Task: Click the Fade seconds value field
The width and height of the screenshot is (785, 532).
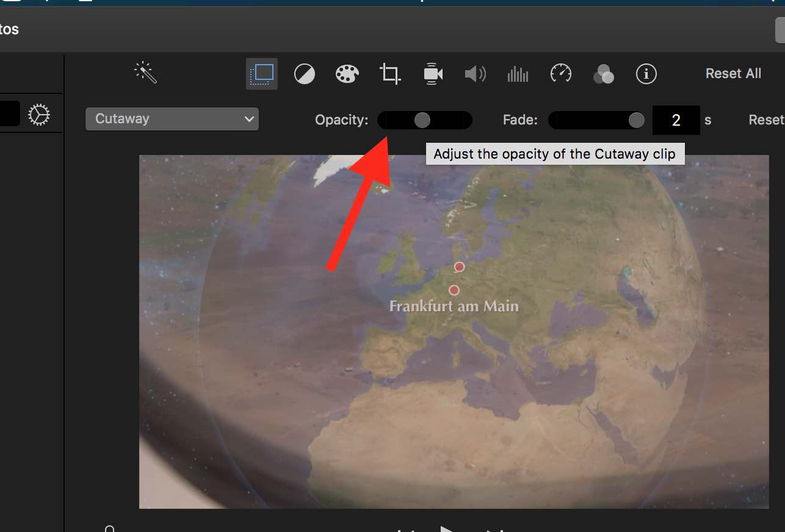Action: click(x=676, y=120)
